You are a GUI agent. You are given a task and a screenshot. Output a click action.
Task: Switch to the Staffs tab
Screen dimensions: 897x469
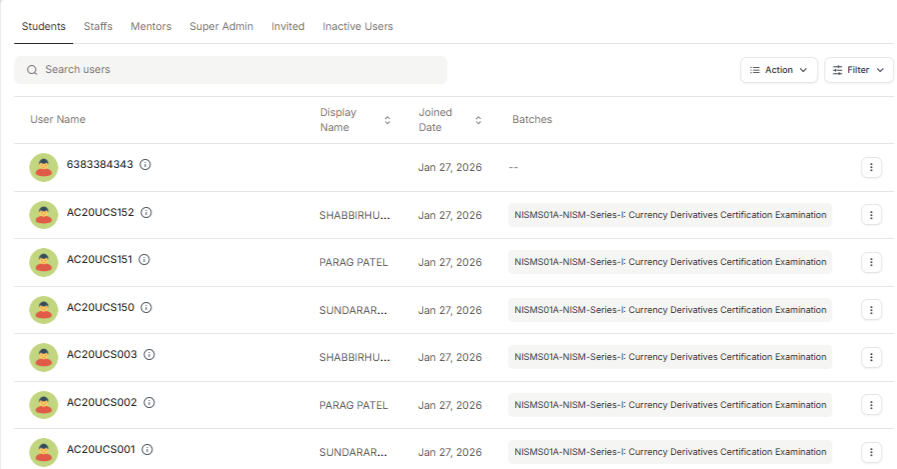point(98,26)
